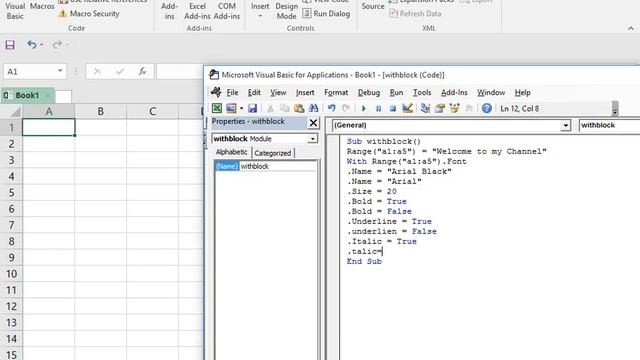Open the Insert UserForm dropdown arrow
This screenshot has height=360, width=640.
[241, 109]
